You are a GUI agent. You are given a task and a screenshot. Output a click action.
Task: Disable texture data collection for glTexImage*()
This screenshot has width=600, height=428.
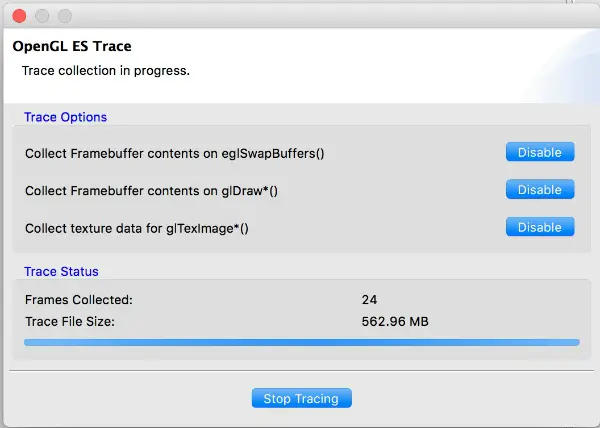[x=540, y=227]
